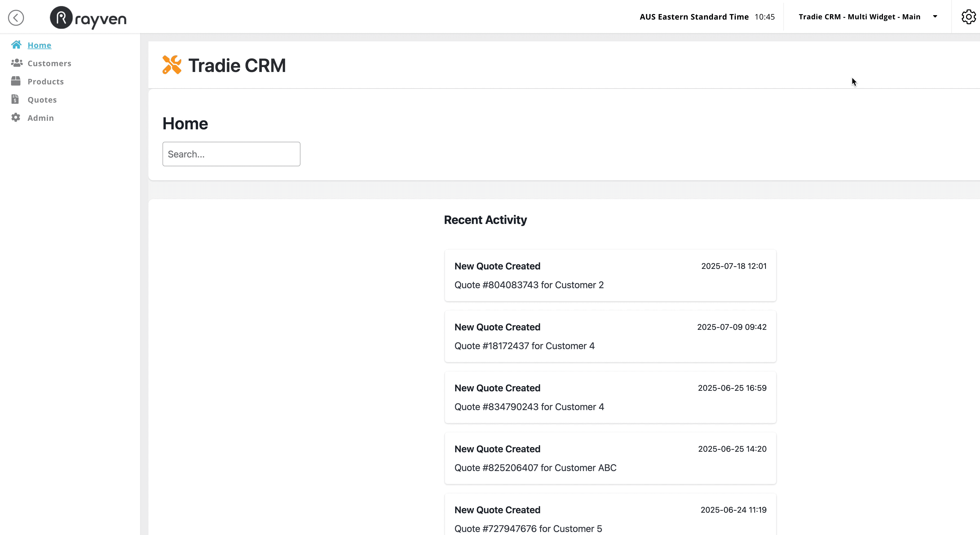
Task: Open activity card for Quote #804083743
Action: (x=610, y=275)
